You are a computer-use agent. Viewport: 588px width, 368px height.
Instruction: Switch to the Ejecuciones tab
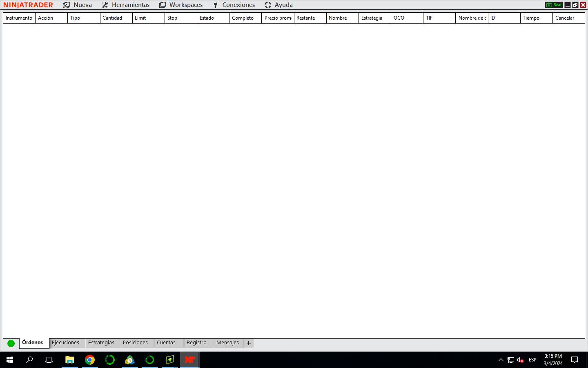point(65,343)
